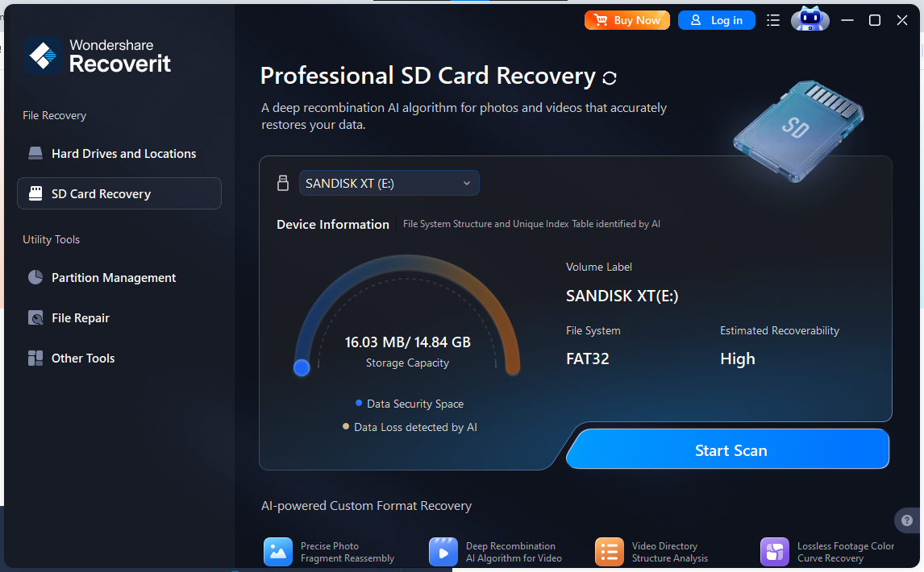Click the user profile icon in Log in

coord(695,20)
